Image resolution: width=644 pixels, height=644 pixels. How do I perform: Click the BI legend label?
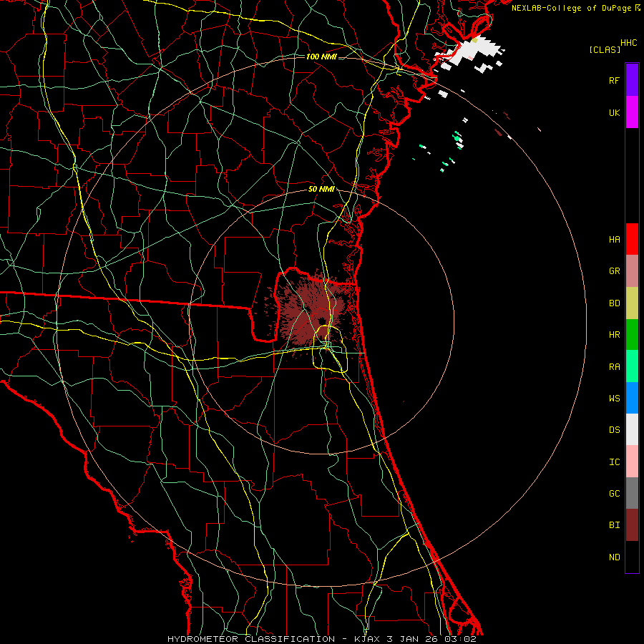click(614, 525)
